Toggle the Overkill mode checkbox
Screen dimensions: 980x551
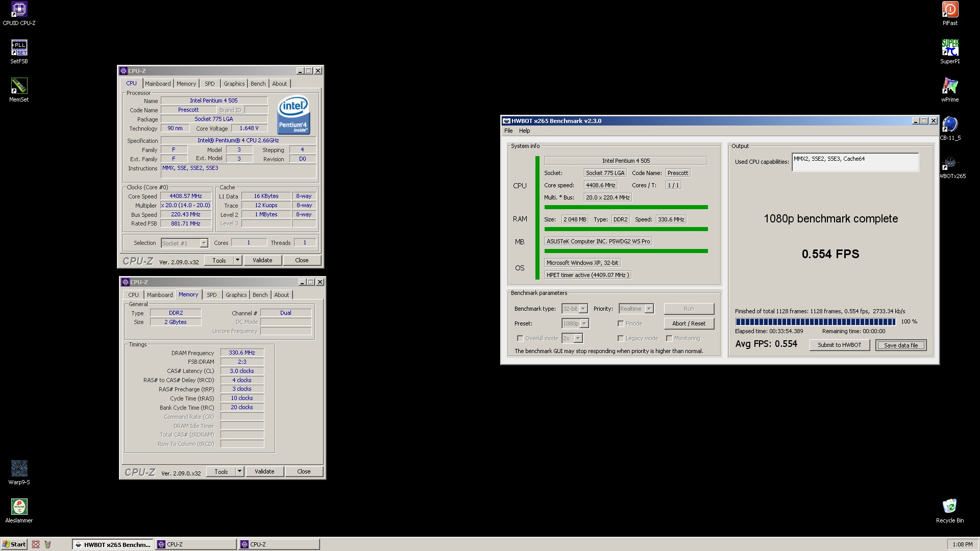point(520,338)
